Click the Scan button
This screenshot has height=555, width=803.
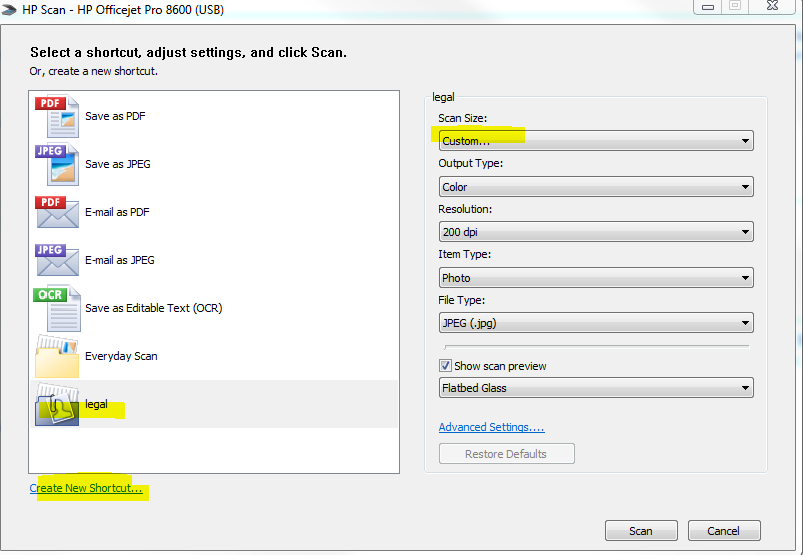click(641, 531)
